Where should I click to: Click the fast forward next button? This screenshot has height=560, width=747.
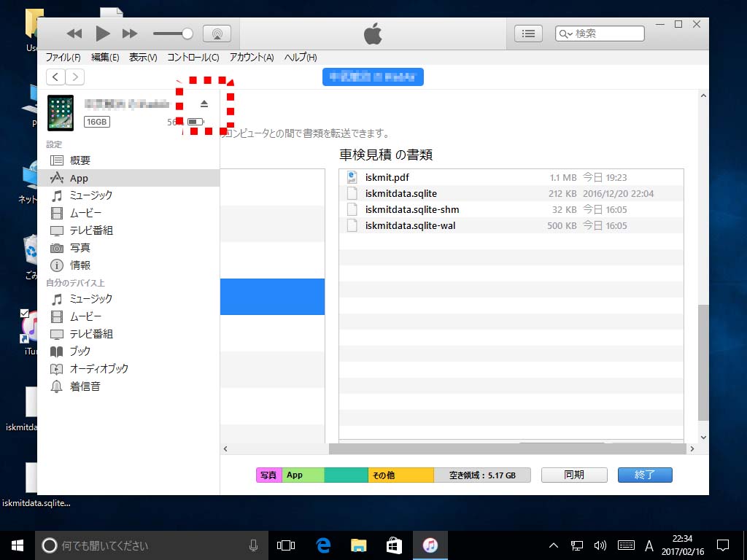tap(130, 34)
